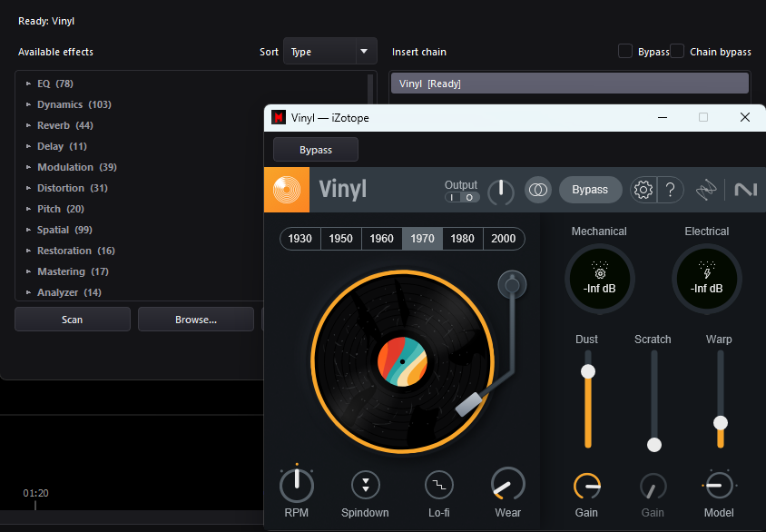Click the orange Vinyl record logo icon

287,190
